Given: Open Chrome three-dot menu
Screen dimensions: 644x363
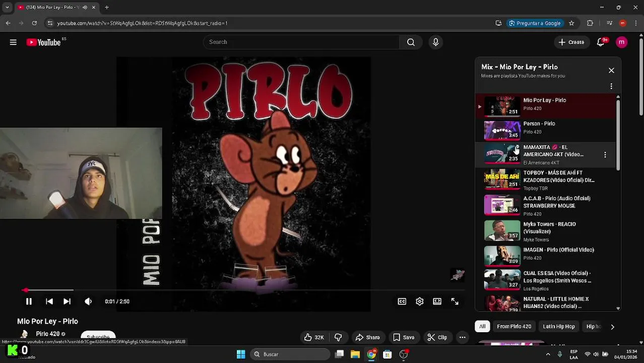Looking at the screenshot, I should pyautogui.click(x=635, y=23).
